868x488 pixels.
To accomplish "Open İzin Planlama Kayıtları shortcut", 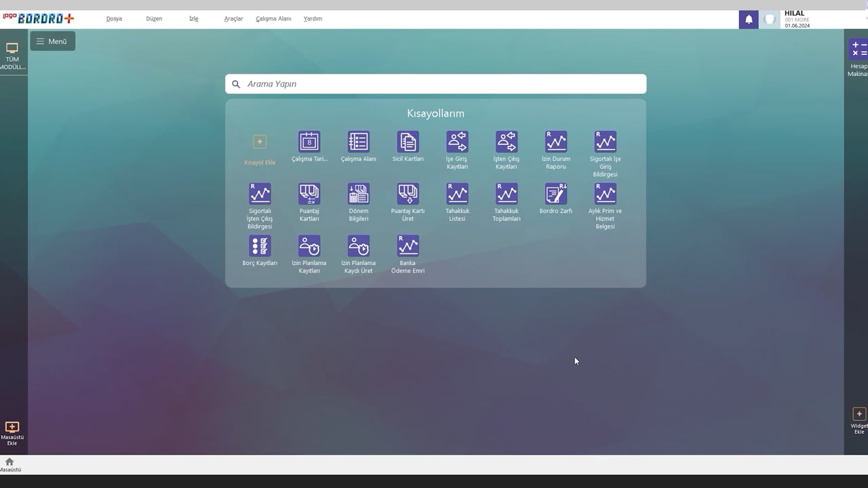I will click(309, 254).
